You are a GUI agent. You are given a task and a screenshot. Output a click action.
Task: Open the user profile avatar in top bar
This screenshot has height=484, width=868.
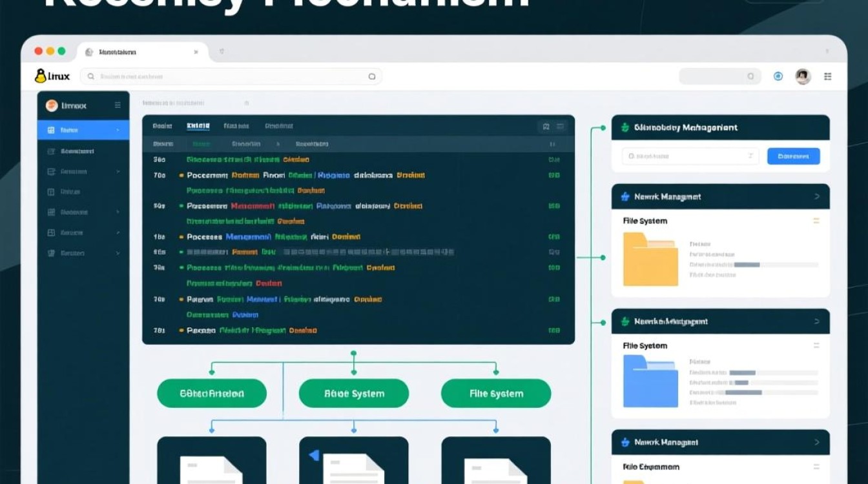coord(803,76)
